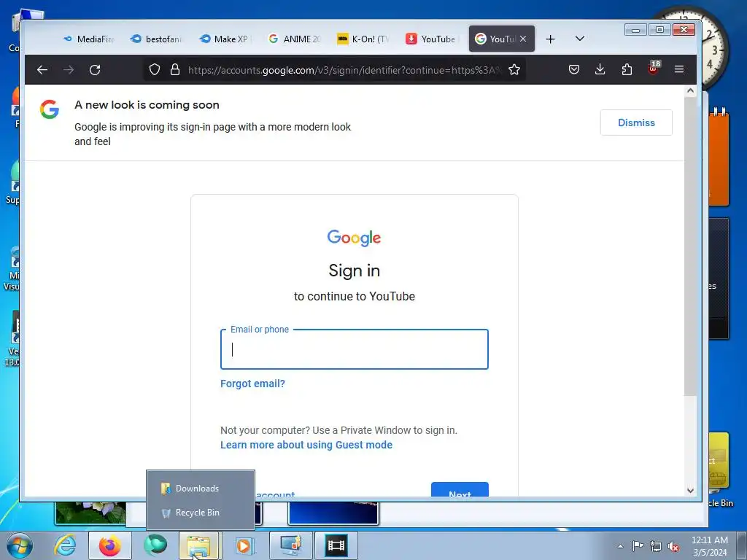Switch to the YouTube downloader tab

point(432,39)
